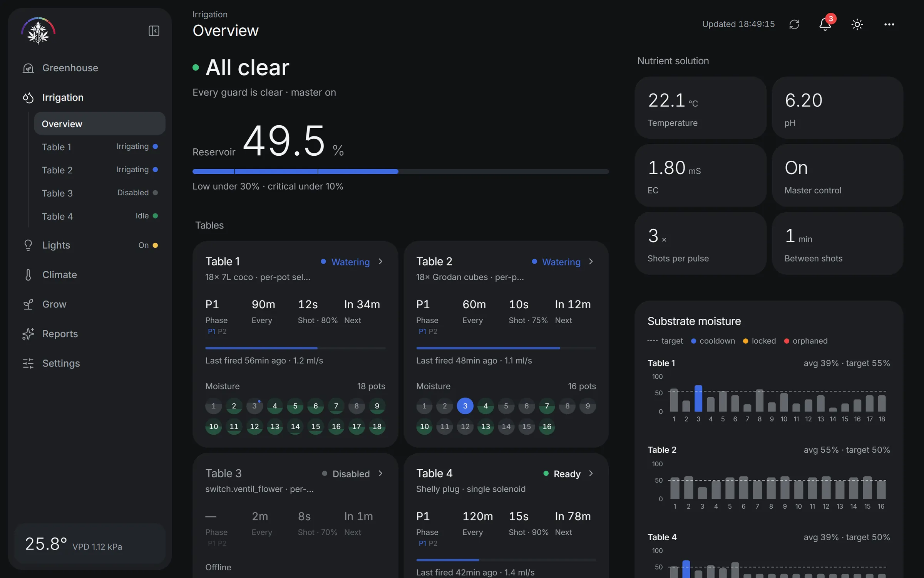The height and width of the screenshot is (578, 924).
Task: Open the more options ellipsis menu
Action: (x=889, y=24)
